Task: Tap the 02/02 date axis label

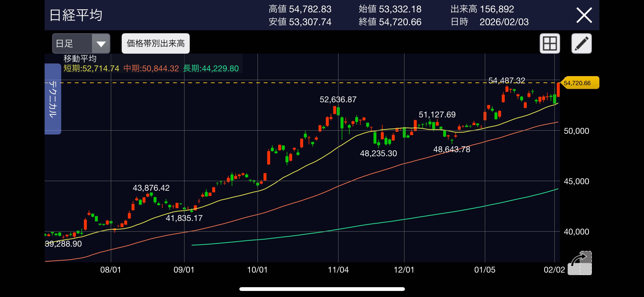Action: click(x=554, y=270)
